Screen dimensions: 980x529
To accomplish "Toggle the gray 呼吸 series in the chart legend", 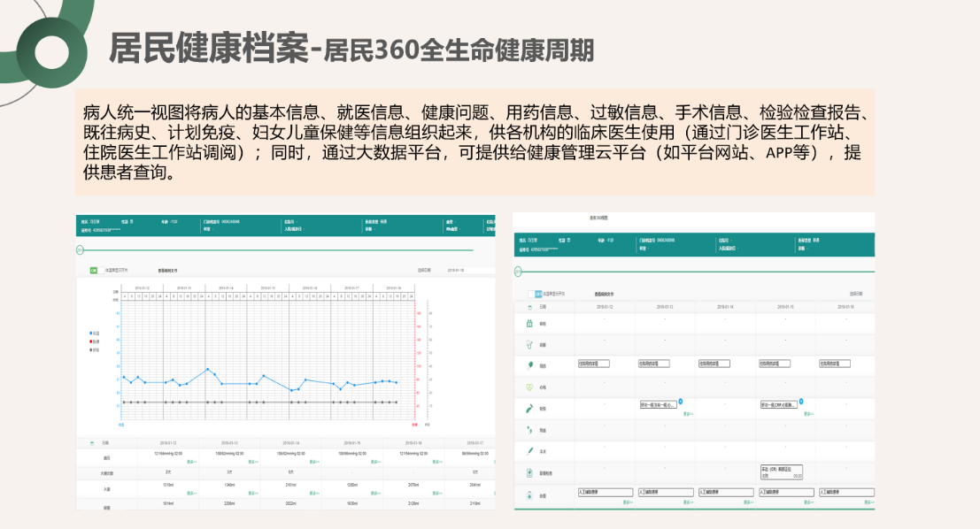I will (x=95, y=349).
